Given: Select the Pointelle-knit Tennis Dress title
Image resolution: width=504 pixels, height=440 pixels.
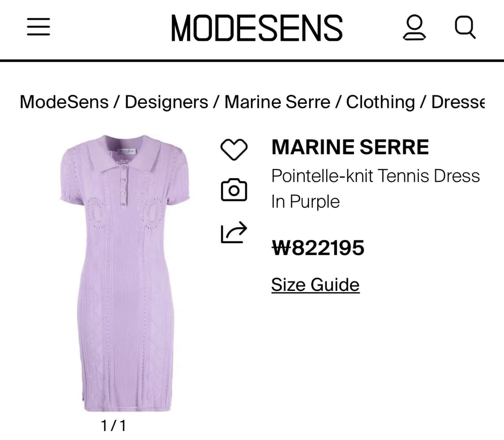Looking at the screenshot, I should [x=375, y=176].
